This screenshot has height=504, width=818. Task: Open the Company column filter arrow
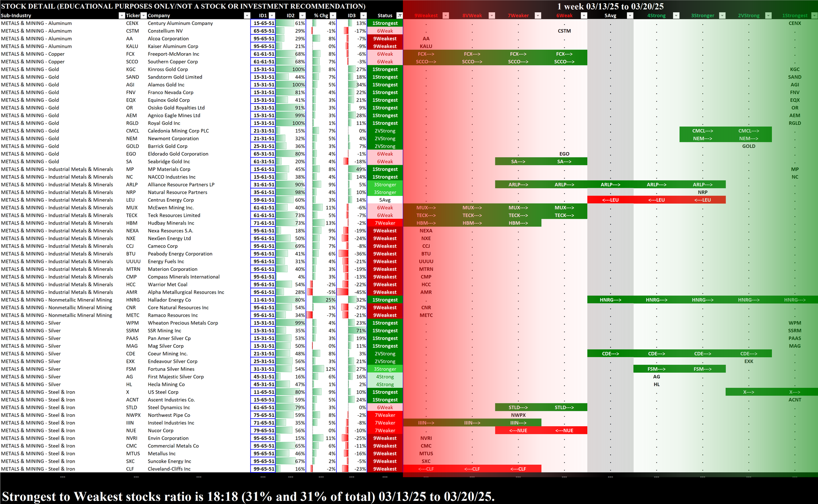coord(247,16)
